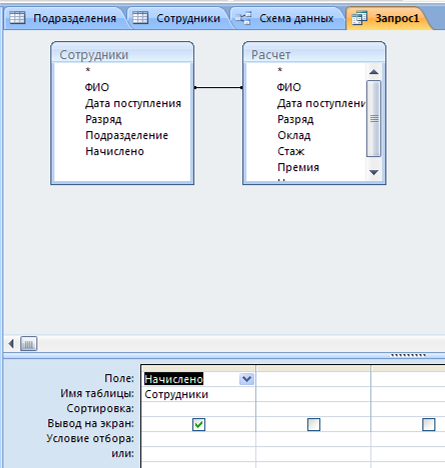Viewport: 445px width, 468px height.
Task: Click the Схема данных relationships icon
Action: pos(243,18)
